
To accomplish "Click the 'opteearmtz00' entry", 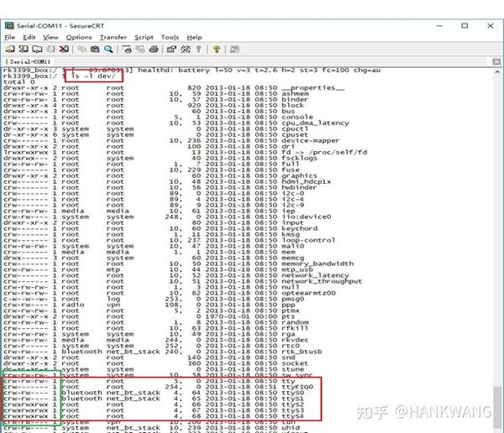I will (308, 293).
